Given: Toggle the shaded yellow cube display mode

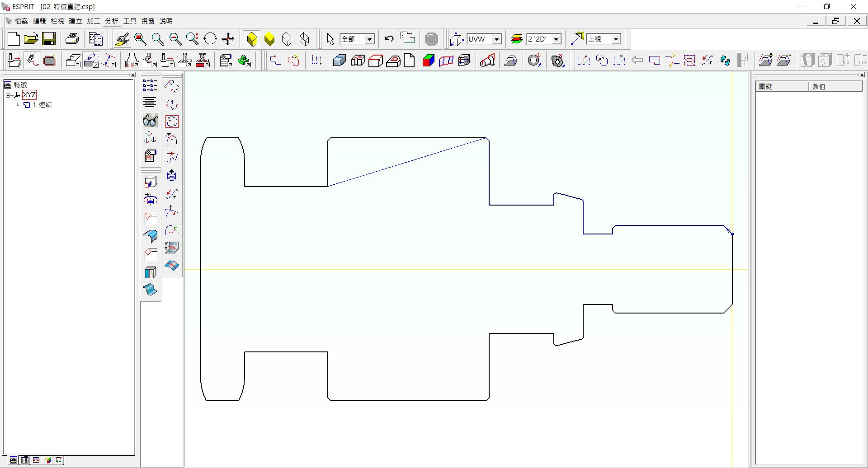Looking at the screenshot, I should click(269, 39).
